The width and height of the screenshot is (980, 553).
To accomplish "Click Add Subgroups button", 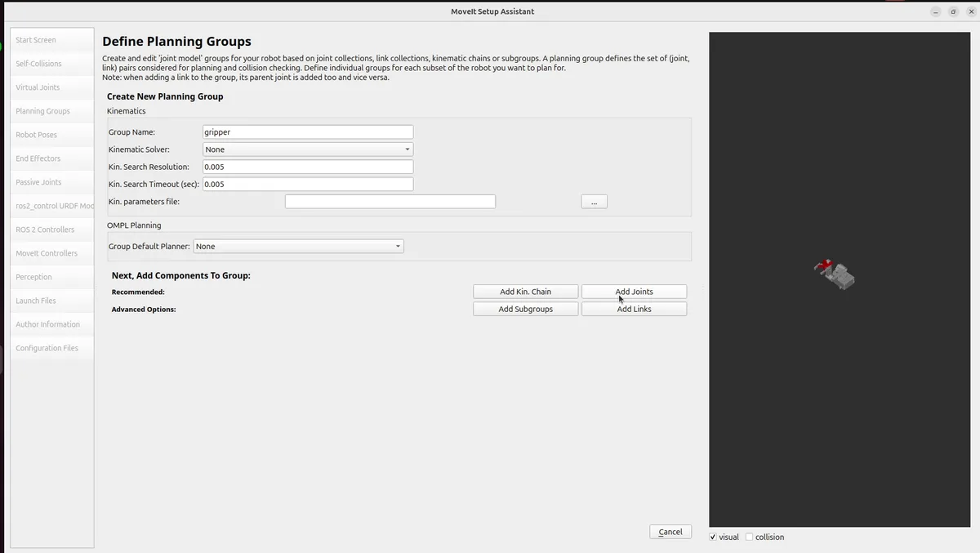I will click(x=526, y=309).
